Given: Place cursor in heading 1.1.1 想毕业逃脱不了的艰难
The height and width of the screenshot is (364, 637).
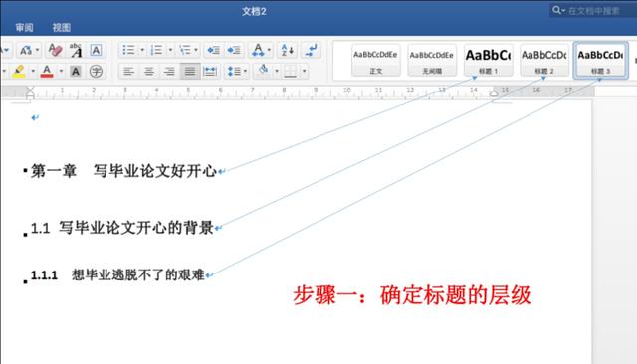Looking at the screenshot, I should click(x=117, y=275).
